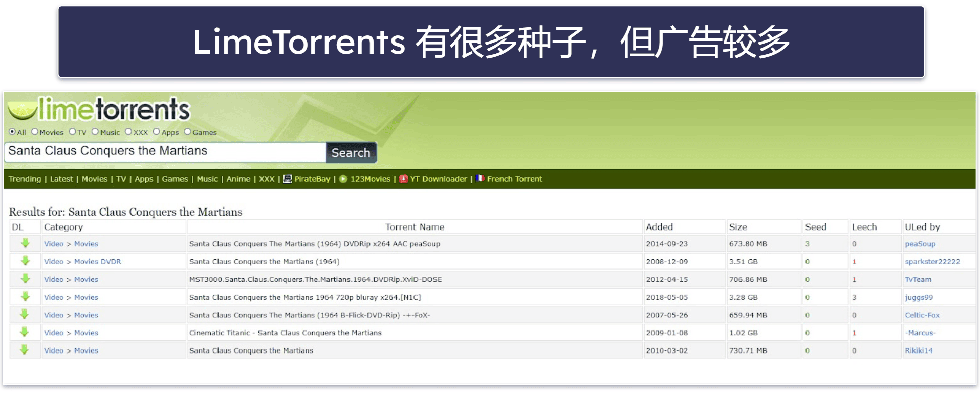Select the Apps search filter radio
The width and height of the screenshot is (980, 393).
(x=157, y=132)
